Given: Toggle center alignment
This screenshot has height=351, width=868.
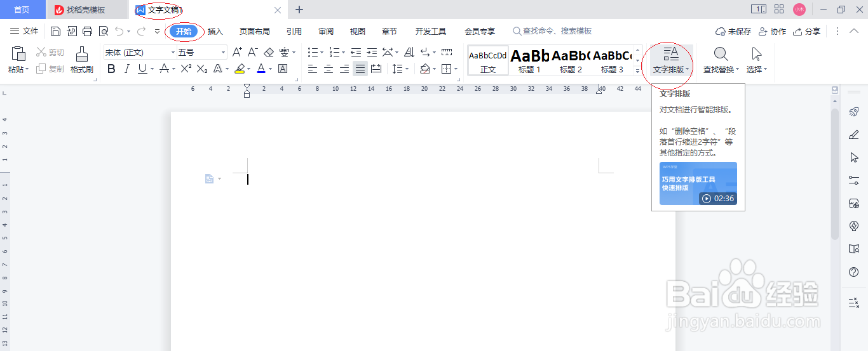Looking at the screenshot, I should pyautogui.click(x=329, y=69).
